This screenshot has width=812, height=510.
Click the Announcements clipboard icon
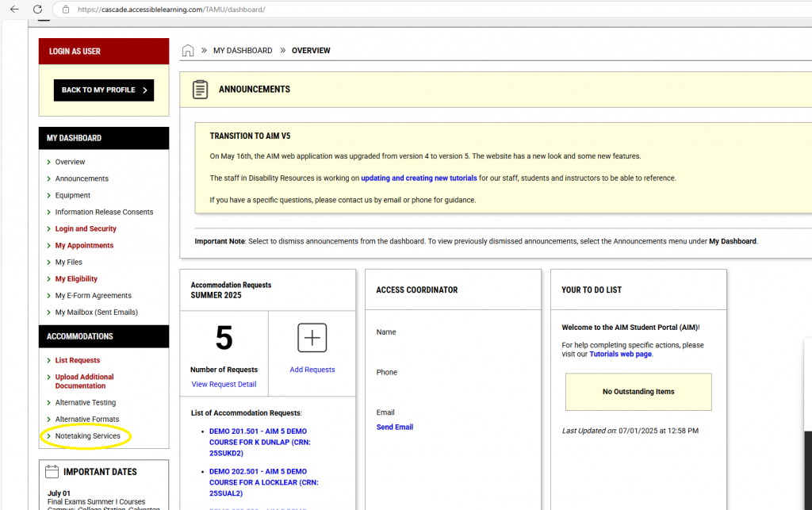click(200, 89)
